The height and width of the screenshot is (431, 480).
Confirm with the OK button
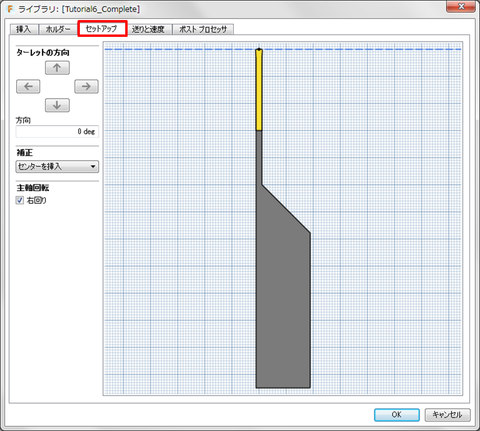397,415
